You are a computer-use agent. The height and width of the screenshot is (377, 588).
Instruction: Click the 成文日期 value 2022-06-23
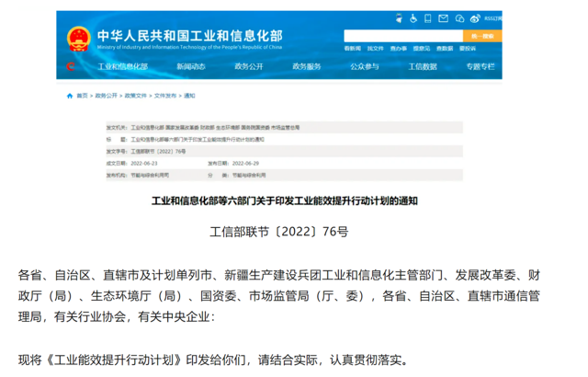tap(144, 164)
